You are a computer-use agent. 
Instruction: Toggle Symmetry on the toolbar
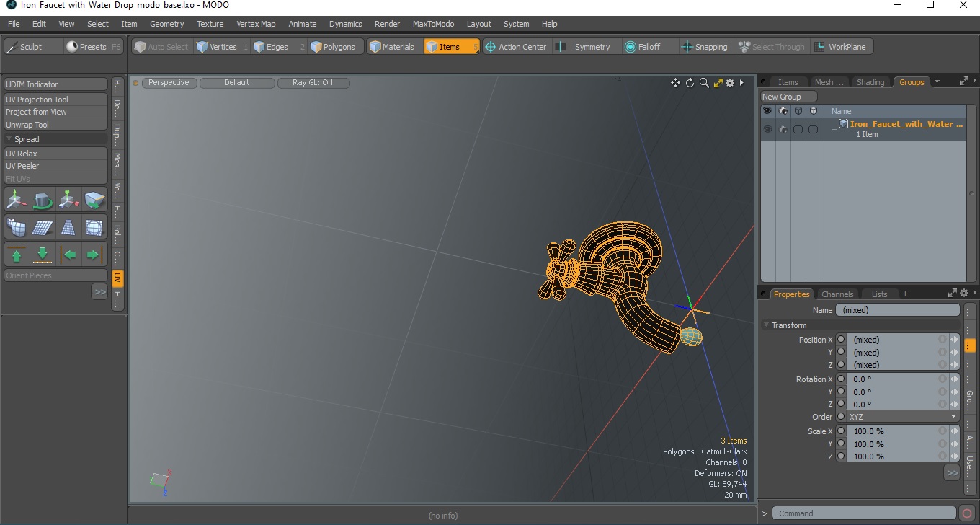[586, 47]
